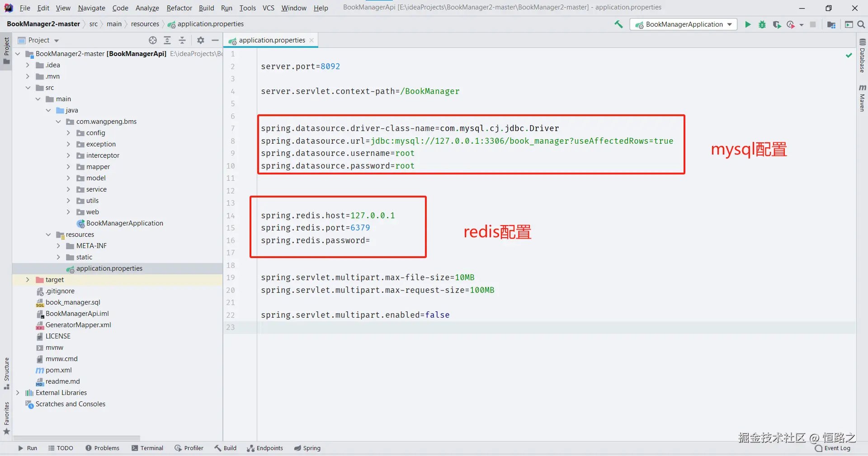Click line number 23 in the gutter
Screen dimensions: 868x456
coord(231,327)
